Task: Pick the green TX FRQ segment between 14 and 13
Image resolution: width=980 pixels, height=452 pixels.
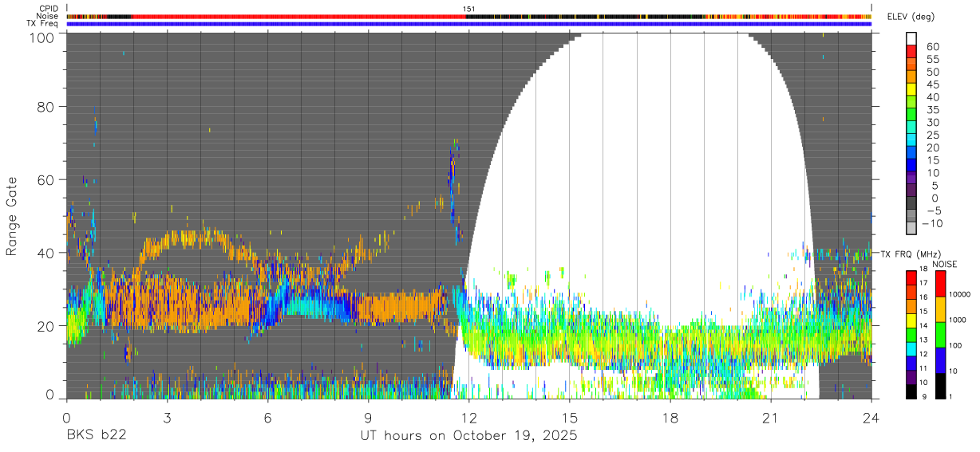Action: tap(911, 335)
